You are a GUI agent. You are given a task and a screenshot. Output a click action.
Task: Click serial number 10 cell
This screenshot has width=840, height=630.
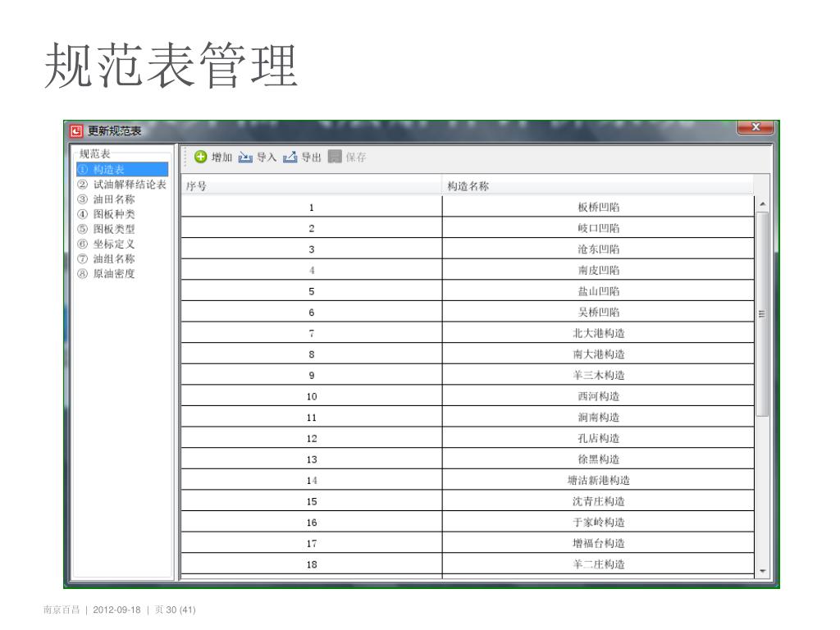(x=311, y=396)
